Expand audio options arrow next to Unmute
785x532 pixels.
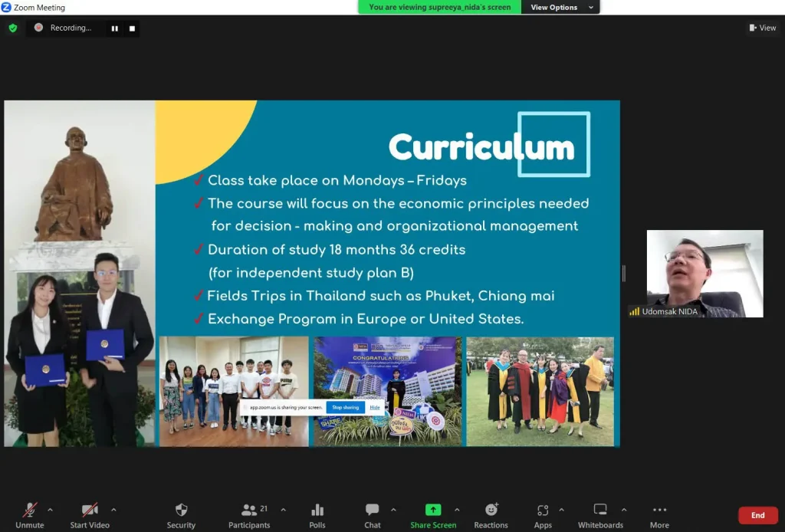click(x=51, y=510)
